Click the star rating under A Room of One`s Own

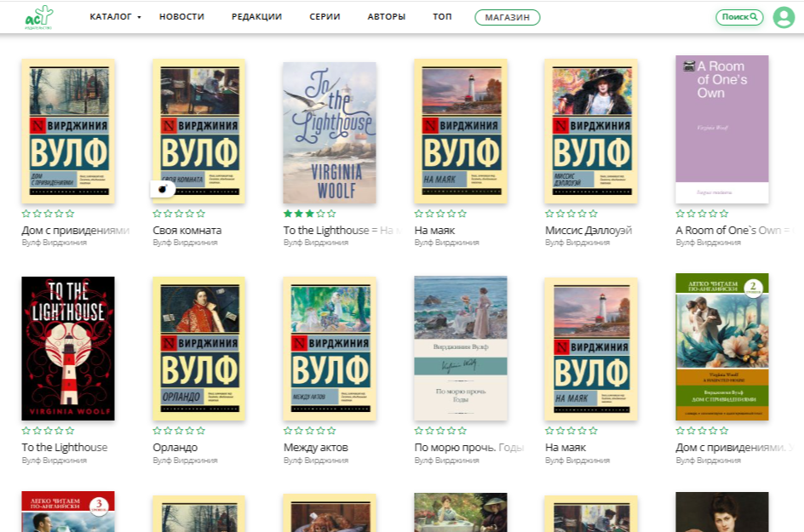point(702,214)
